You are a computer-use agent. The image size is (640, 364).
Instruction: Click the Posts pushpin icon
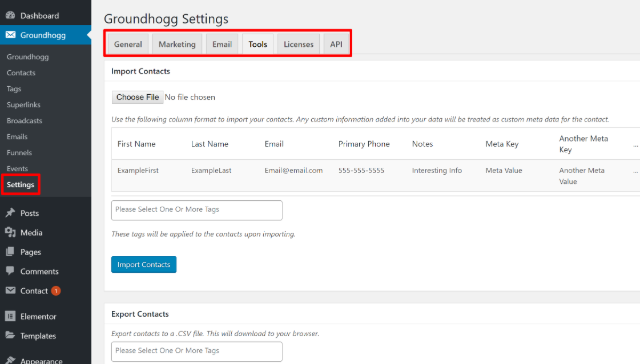pyautogui.click(x=10, y=213)
